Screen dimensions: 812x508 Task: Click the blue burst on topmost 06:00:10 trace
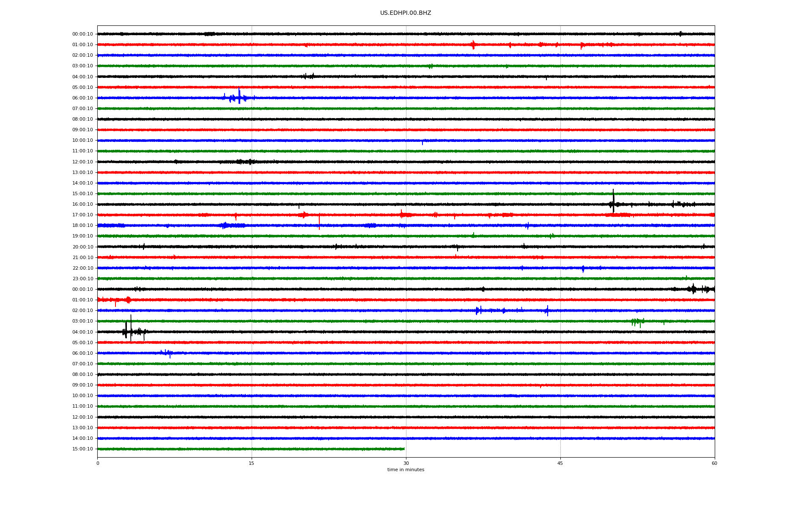(239, 97)
